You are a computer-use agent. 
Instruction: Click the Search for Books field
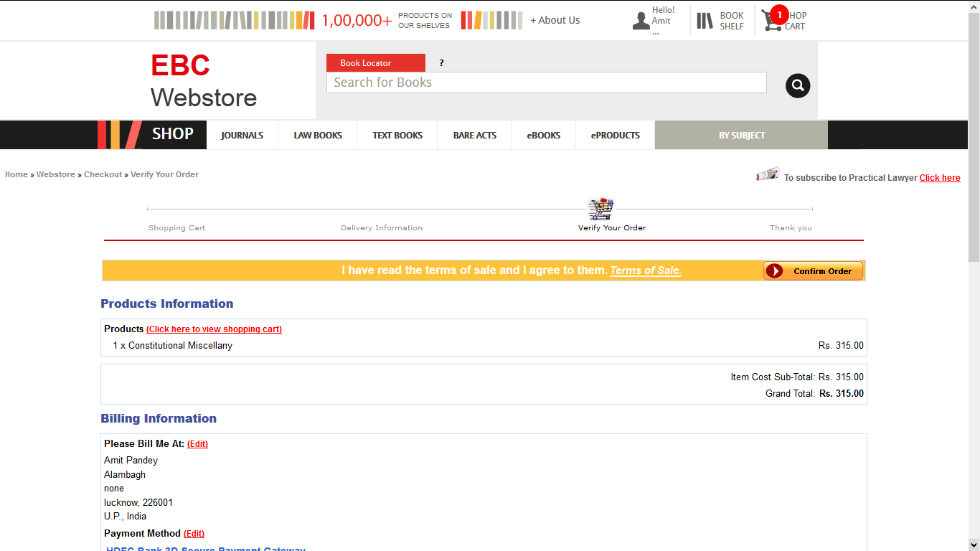click(x=547, y=83)
